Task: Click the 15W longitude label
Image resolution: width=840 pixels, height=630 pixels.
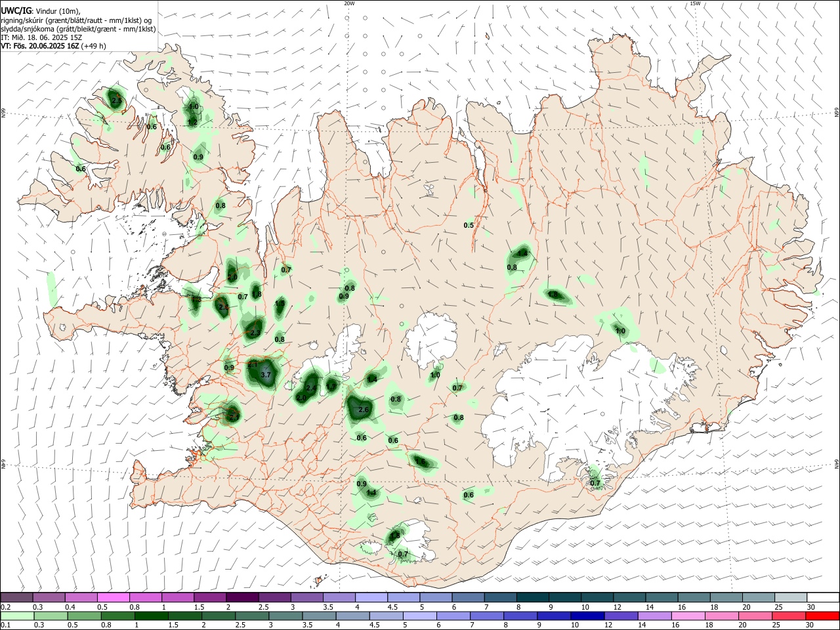Action: pos(695,3)
